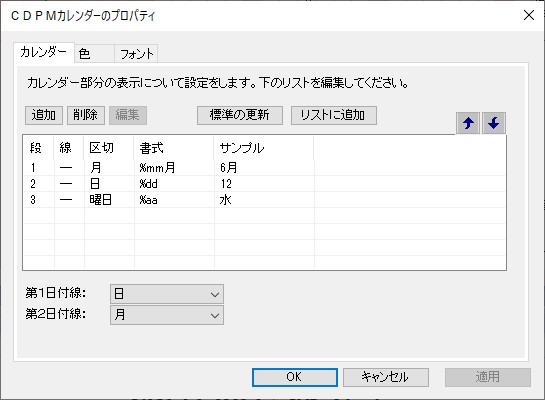Click the 標準の更新 button

(240, 115)
